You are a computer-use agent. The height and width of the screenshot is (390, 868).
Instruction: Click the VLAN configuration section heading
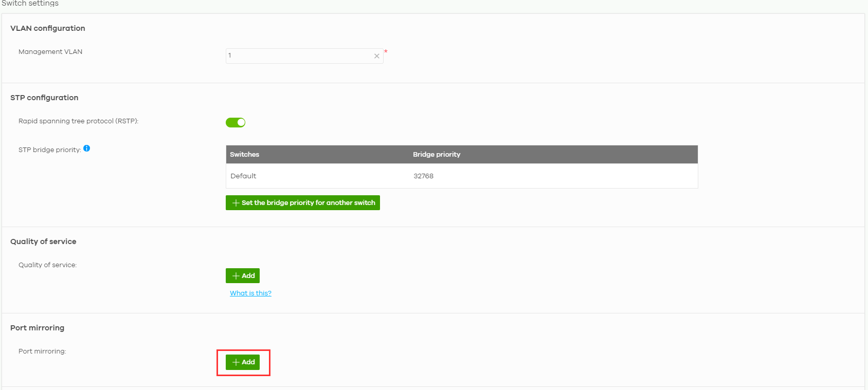48,28
